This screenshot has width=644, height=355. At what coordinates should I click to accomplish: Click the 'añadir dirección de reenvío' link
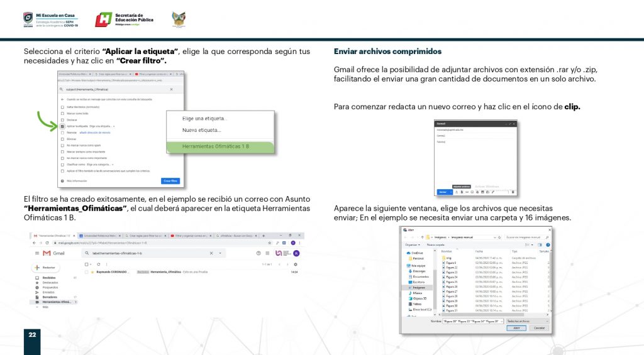(95, 133)
